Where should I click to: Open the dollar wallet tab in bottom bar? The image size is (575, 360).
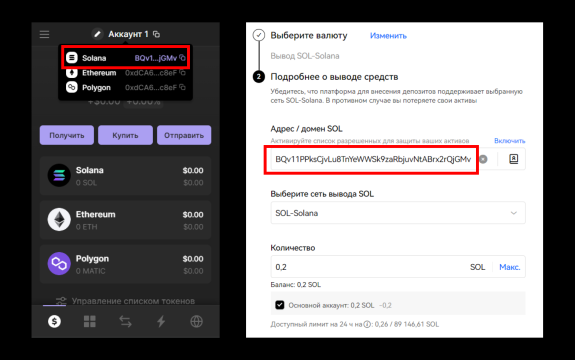tap(54, 322)
